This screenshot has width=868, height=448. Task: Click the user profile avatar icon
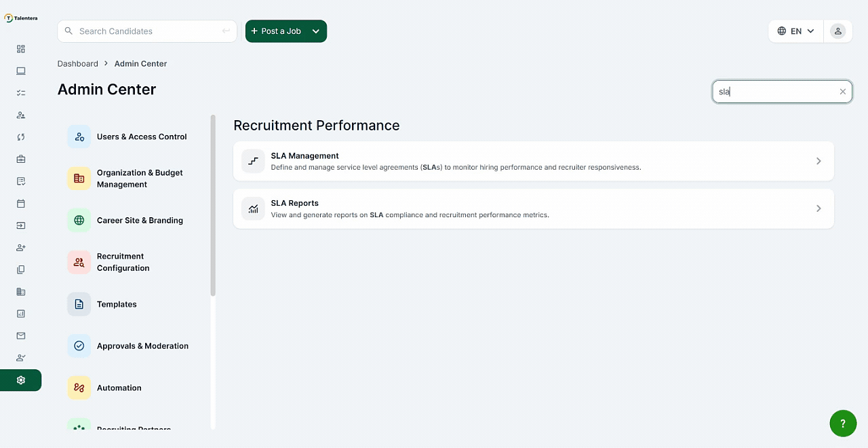point(838,31)
